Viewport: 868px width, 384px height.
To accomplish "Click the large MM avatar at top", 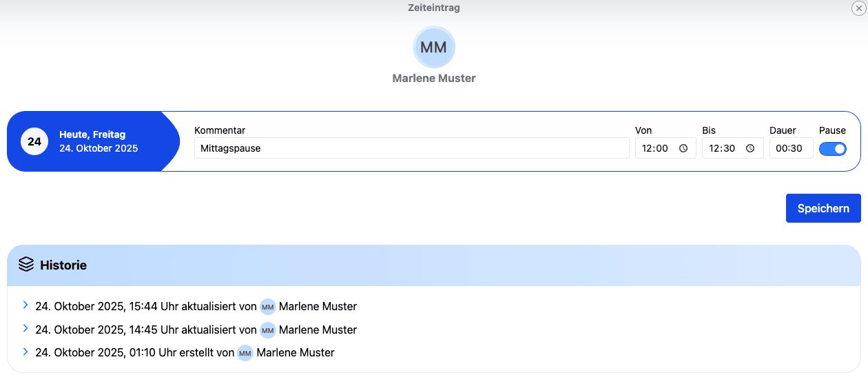I will [x=434, y=48].
